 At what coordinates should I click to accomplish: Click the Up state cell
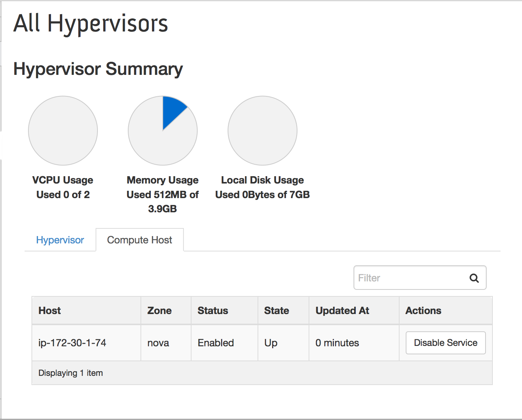pos(271,343)
